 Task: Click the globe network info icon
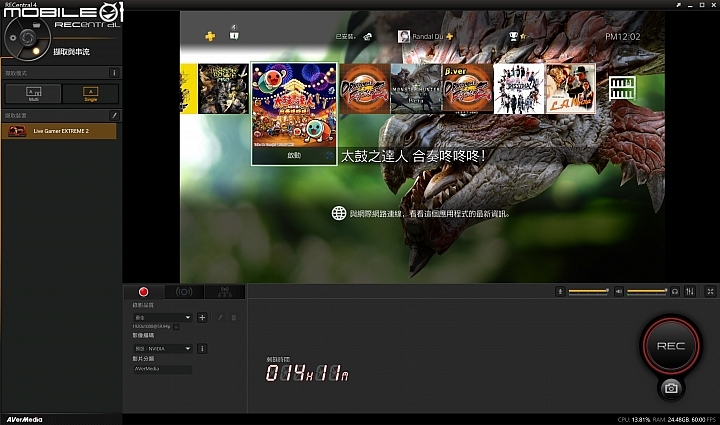339,213
